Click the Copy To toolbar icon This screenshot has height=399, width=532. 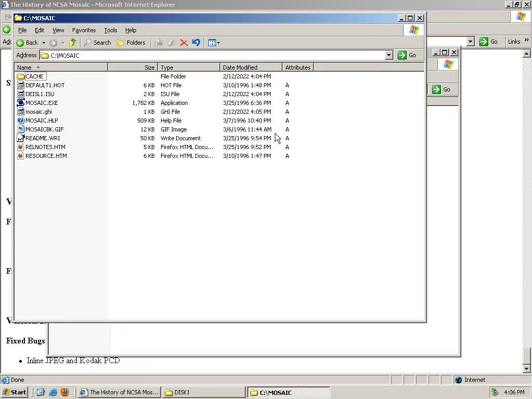click(171, 43)
